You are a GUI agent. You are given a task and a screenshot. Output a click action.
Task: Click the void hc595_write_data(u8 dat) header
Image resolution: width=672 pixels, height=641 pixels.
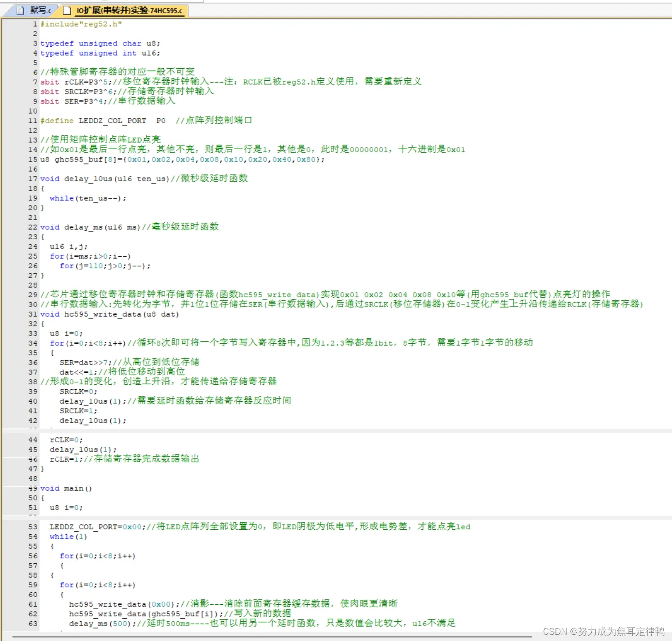pos(110,314)
